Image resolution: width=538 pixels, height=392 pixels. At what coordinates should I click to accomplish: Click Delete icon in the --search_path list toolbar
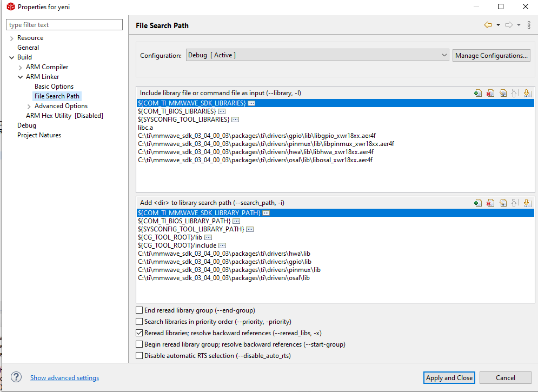pos(490,203)
